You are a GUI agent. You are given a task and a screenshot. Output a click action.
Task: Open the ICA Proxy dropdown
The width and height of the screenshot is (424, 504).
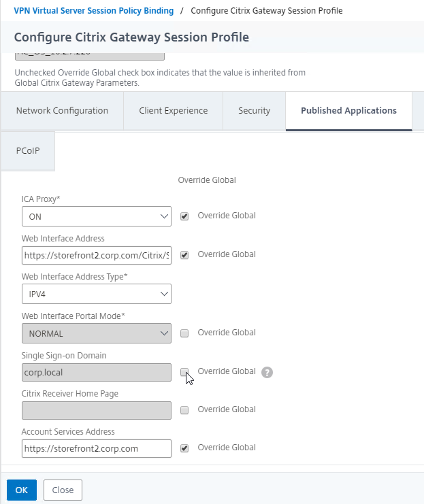click(x=97, y=216)
